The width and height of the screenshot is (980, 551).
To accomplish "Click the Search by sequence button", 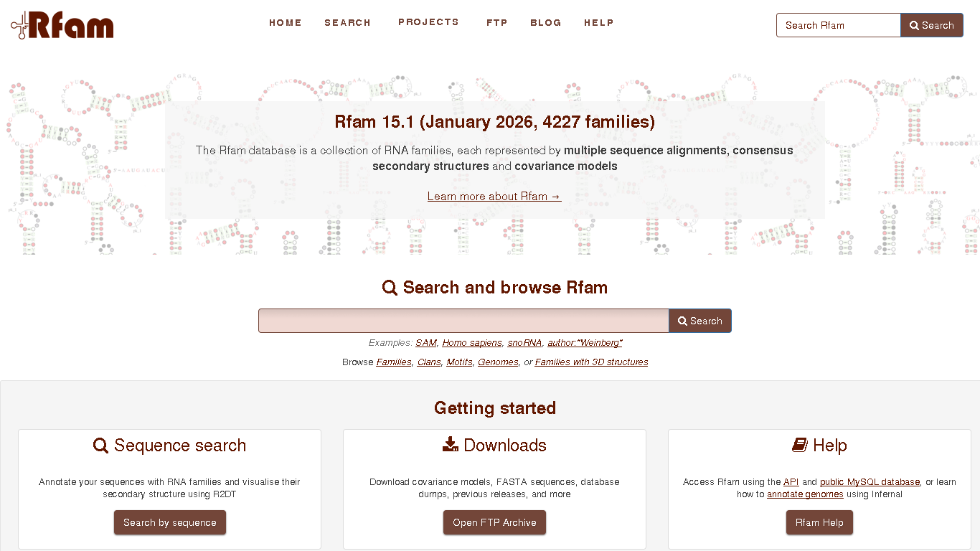I will [x=170, y=522].
